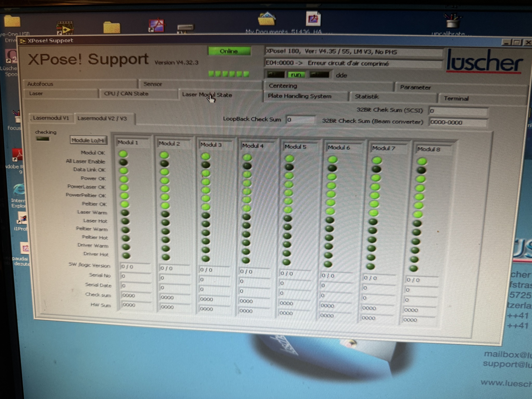This screenshot has height=399, width=532.
Task: Click Modul 4 All Laser Enable LED
Action: coord(247,166)
